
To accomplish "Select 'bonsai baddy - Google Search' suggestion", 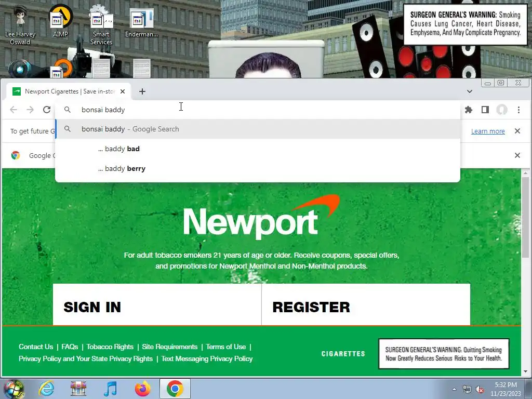I will (x=258, y=129).
